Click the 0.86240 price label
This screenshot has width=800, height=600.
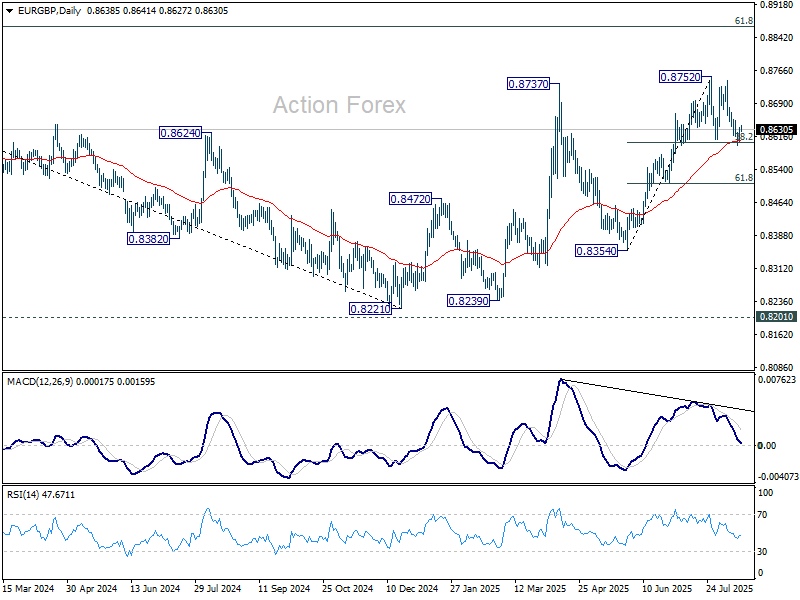click(181, 133)
